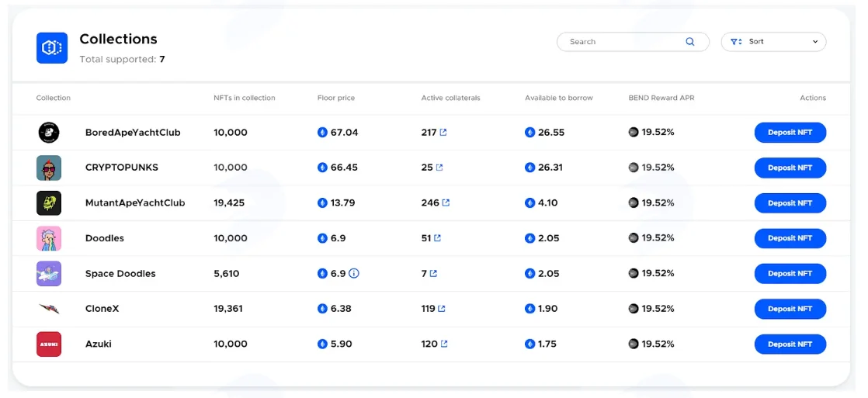Click the Doodles collection name
Viewport: 868px width, 398px height.
coord(105,238)
